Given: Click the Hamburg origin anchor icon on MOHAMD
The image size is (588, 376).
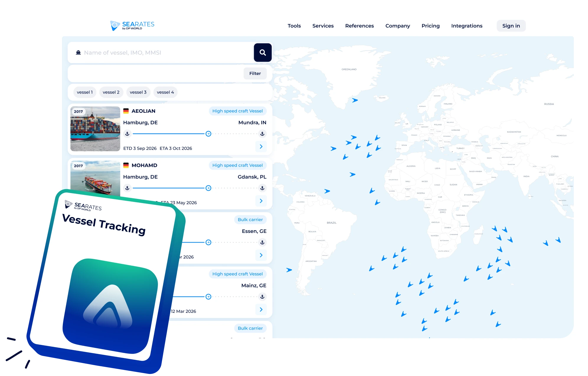Looking at the screenshot, I should pyautogui.click(x=127, y=188).
